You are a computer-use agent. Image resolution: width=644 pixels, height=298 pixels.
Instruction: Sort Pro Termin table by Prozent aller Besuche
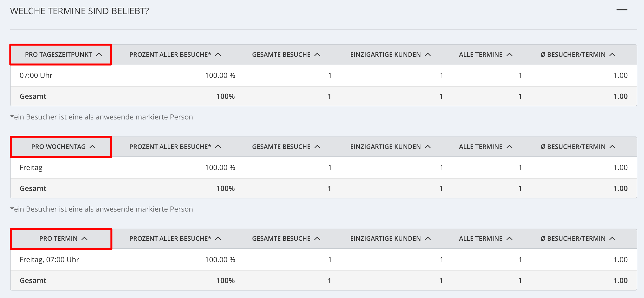[x=175, y=238]
